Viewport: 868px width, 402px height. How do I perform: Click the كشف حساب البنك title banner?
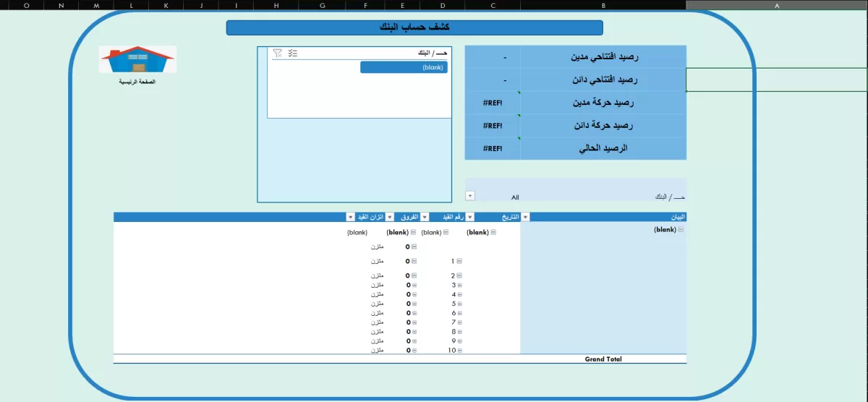pyautogui.click(x=414, y=27)
